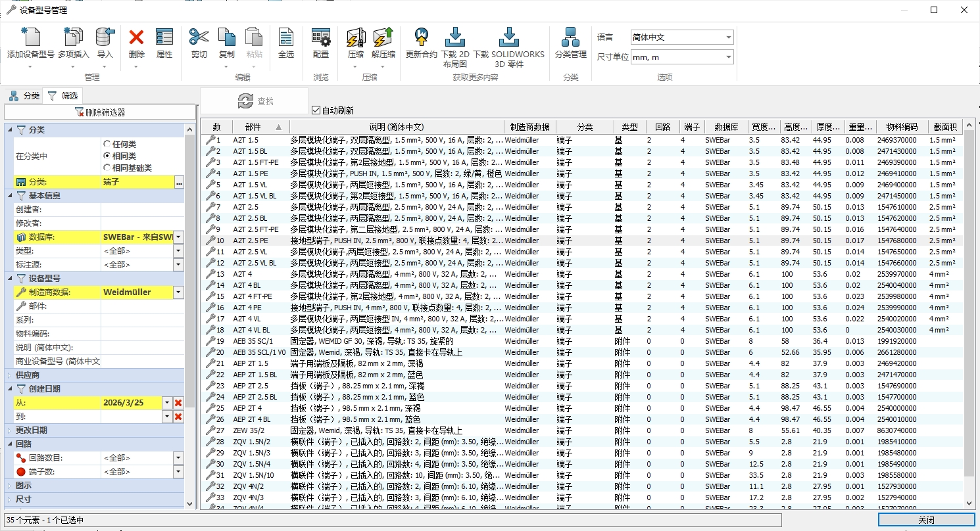Screen dimensions: 980x531
Task: Click the 添加设备型号 icon
Action: pos(30,38)
